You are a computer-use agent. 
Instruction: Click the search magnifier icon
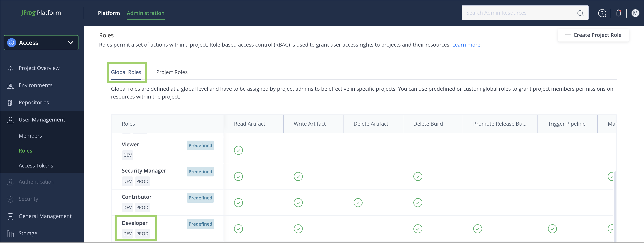pos(580,13)
